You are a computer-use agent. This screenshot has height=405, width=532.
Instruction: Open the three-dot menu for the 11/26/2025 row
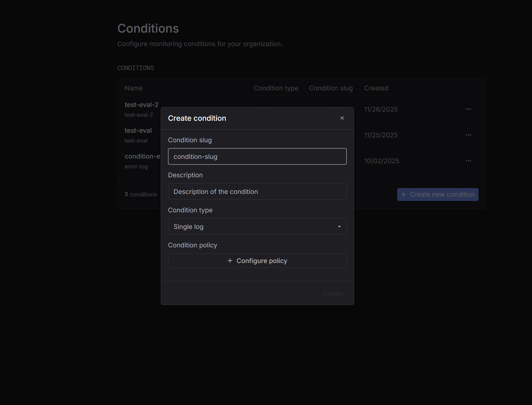pos(468,109)
